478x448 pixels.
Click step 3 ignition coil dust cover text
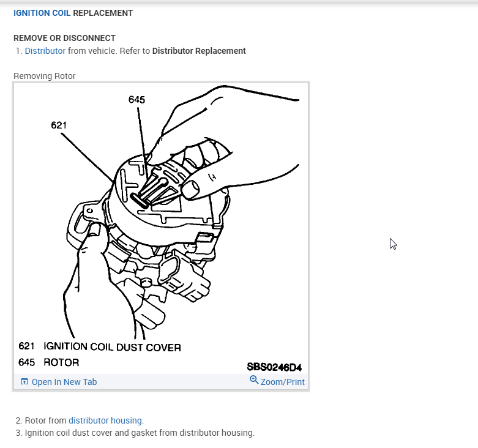[x=140, y=433]
